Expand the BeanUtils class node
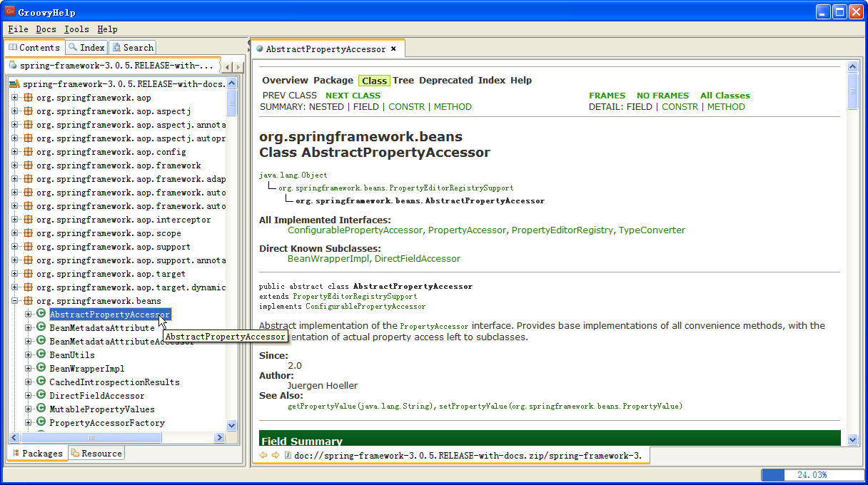 [29, 355]
